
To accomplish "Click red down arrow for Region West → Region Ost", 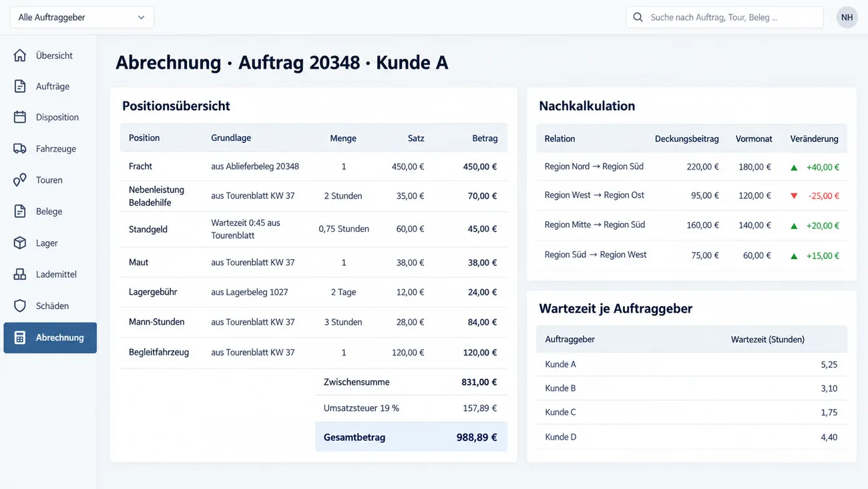I will tap(794, 196).
